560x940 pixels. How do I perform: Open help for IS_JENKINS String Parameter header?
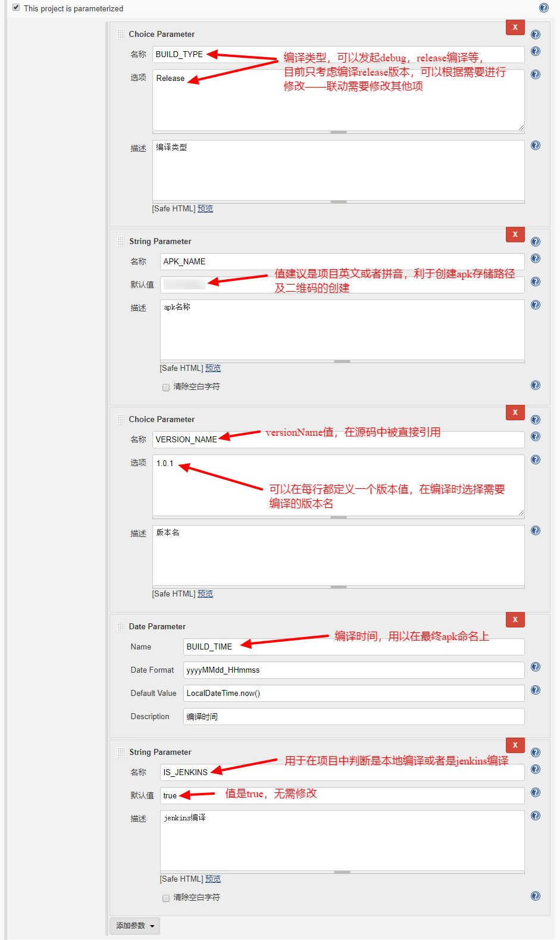pos(536,752)
